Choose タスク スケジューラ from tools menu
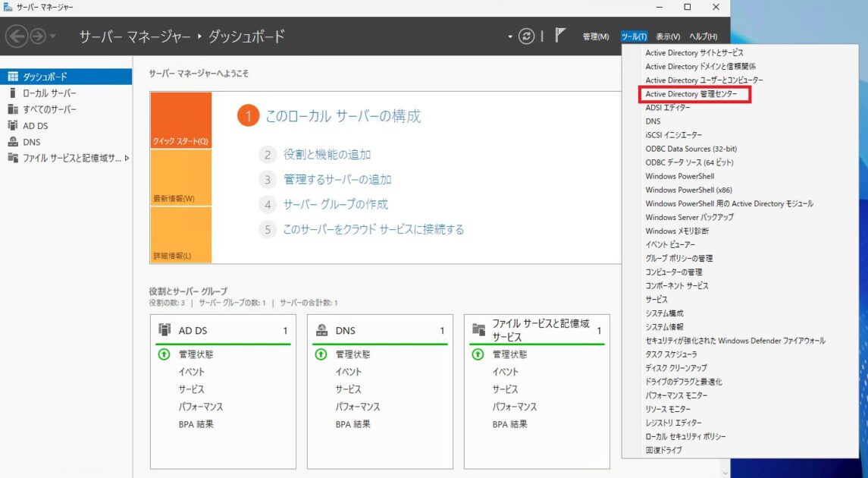 pyautogui.click(x=671, y=354)
